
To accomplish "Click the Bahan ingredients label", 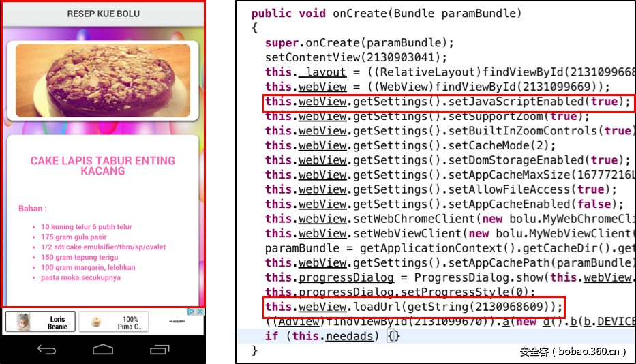I will 32,209.
